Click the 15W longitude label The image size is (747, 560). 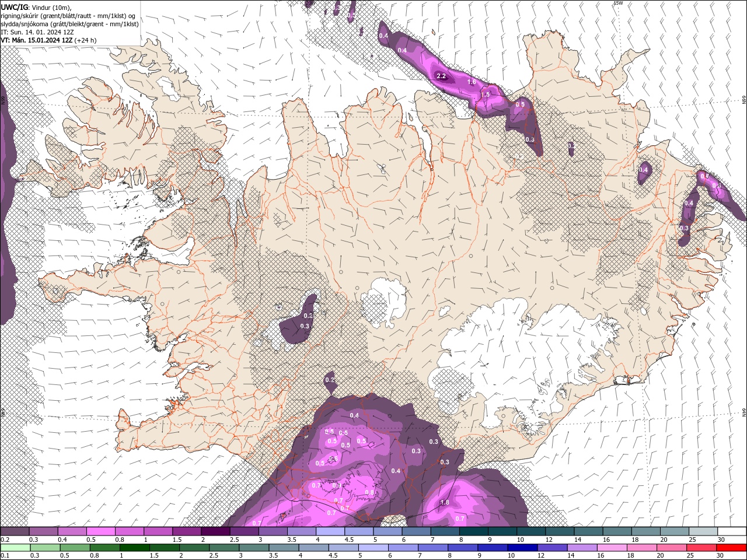coord(619,3)
